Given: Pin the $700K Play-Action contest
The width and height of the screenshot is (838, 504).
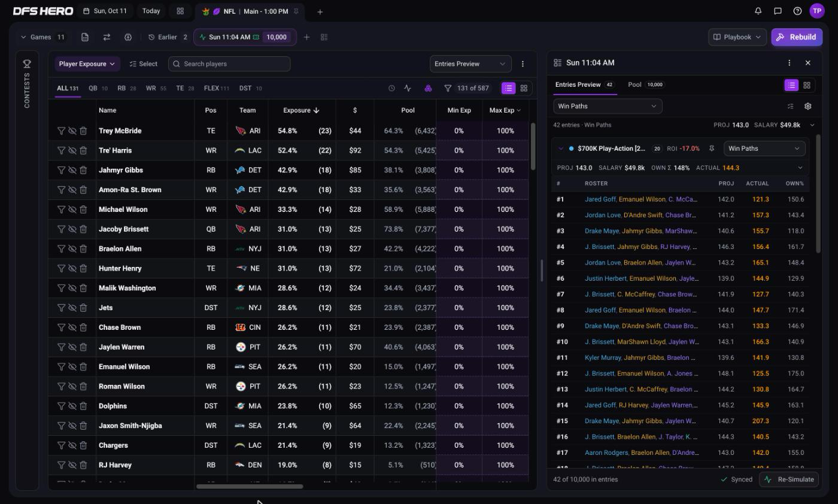Looking at the screenshot, I should click(712, 148).
